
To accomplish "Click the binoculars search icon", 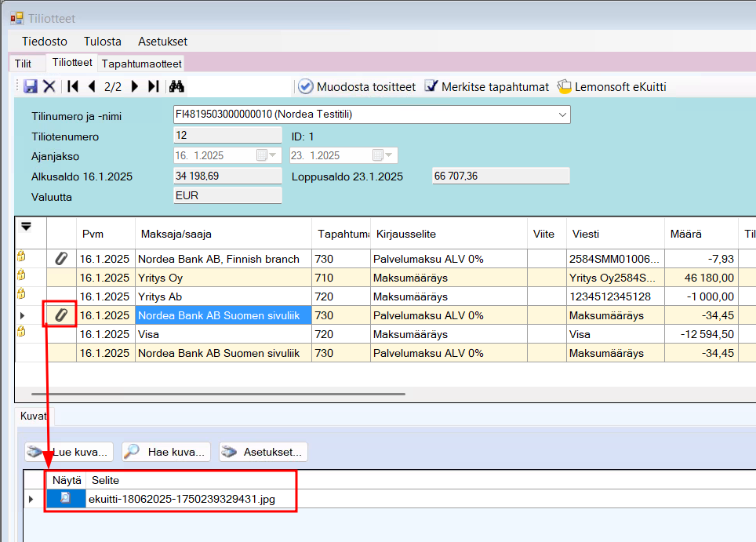I will pyautogui.click(x=176, y=86).
